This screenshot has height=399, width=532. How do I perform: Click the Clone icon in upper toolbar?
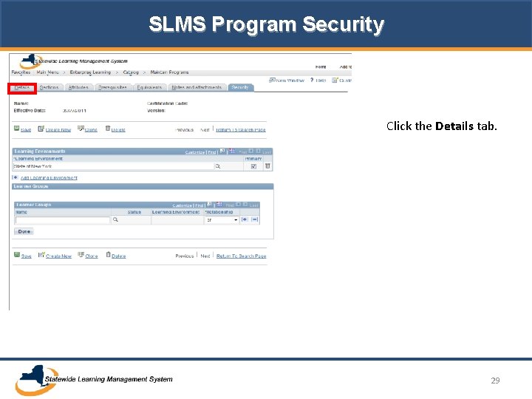pos(81,129)
